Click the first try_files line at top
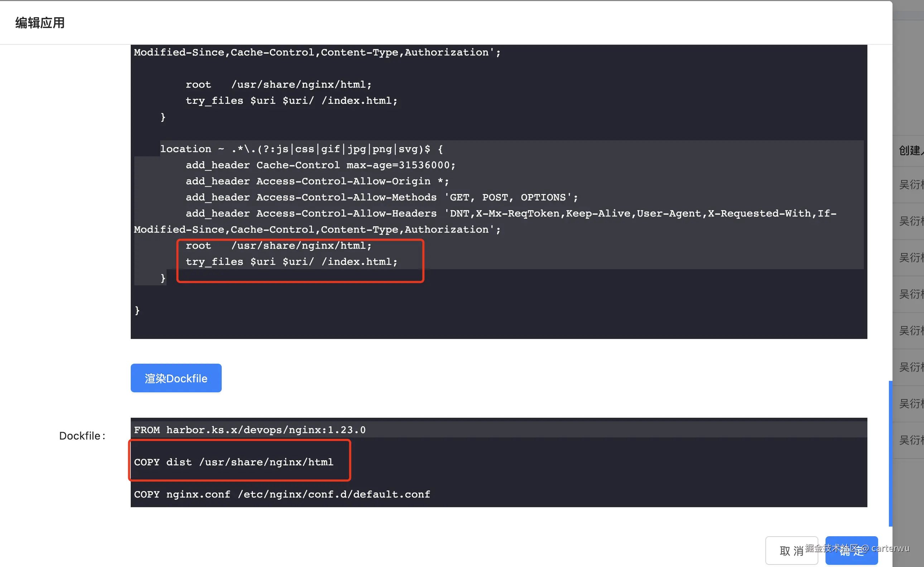This screenshot has height=567, width=924. (291, 101)
